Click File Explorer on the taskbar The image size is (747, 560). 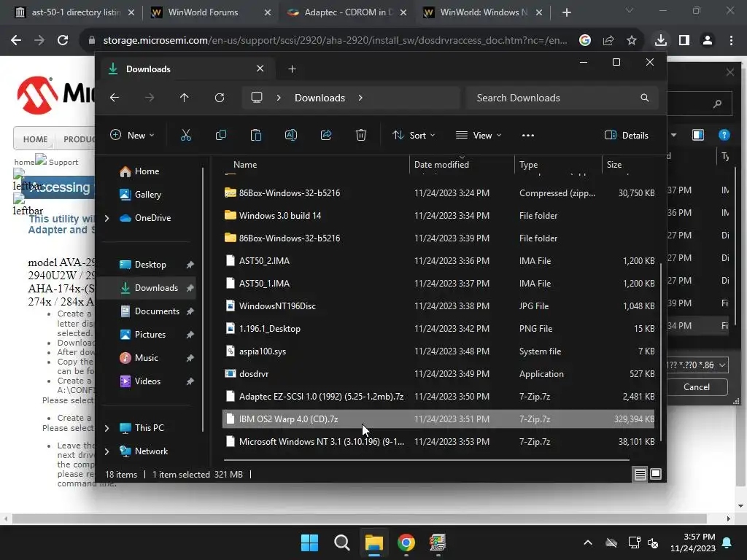coord(374,542)
